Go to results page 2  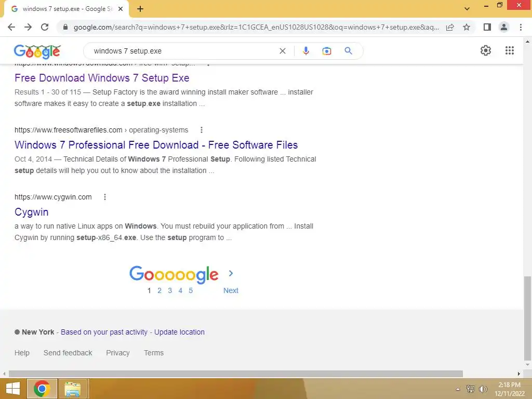tap(159, 291)
